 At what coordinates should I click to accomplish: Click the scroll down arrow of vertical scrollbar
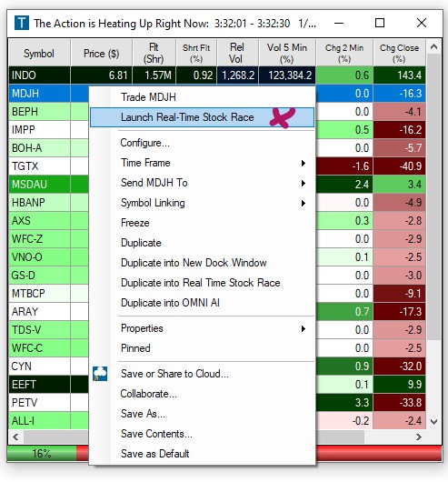[433, 422]
